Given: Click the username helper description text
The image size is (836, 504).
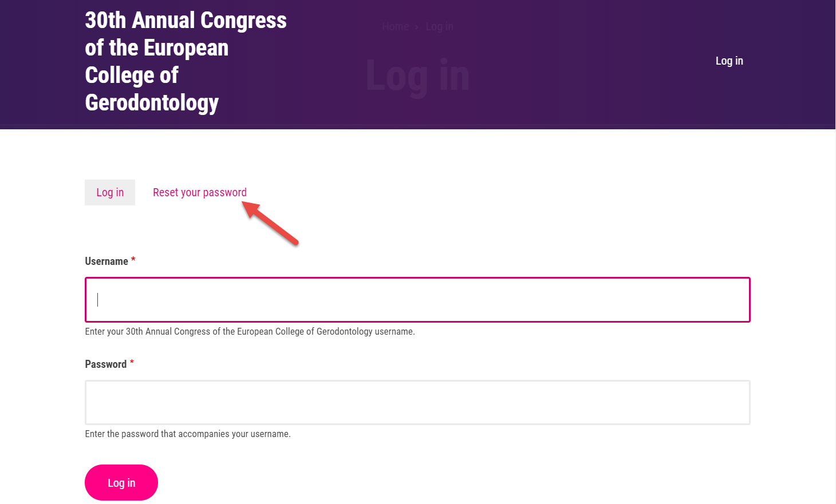Looking at the screenshot, I should click(250, 332).
